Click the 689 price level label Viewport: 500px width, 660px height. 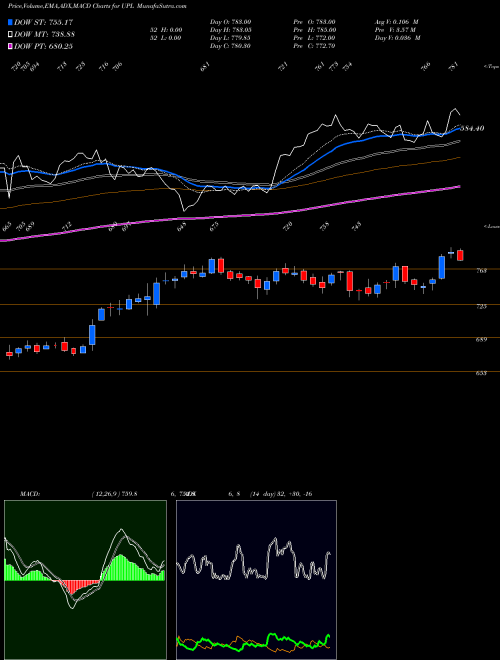[x=483, y=339]
